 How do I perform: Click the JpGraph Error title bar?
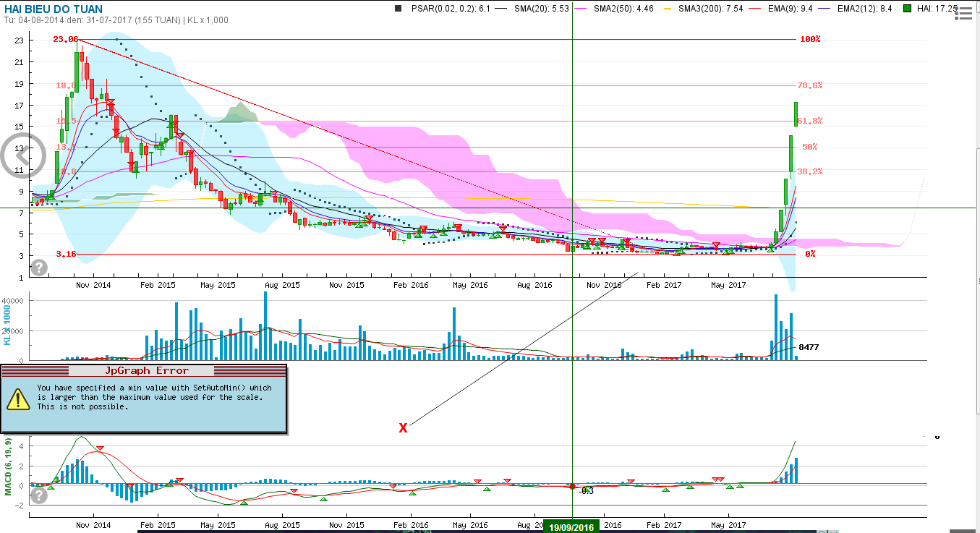pyautogui.click(x=143, y=371)
